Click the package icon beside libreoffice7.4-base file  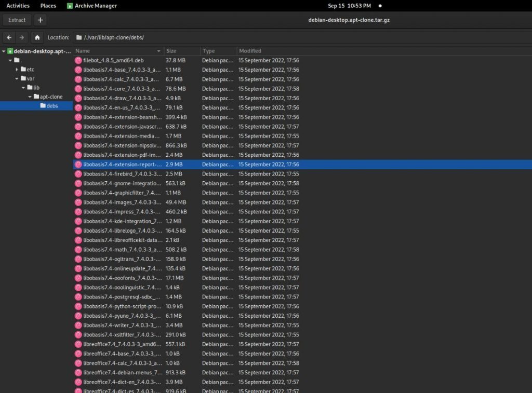coord(77,354)
